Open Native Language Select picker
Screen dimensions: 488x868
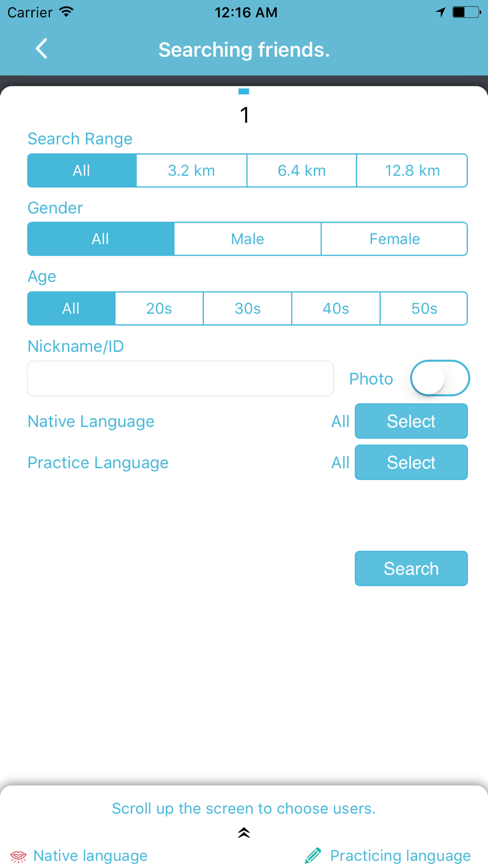(x=411, y=421)
